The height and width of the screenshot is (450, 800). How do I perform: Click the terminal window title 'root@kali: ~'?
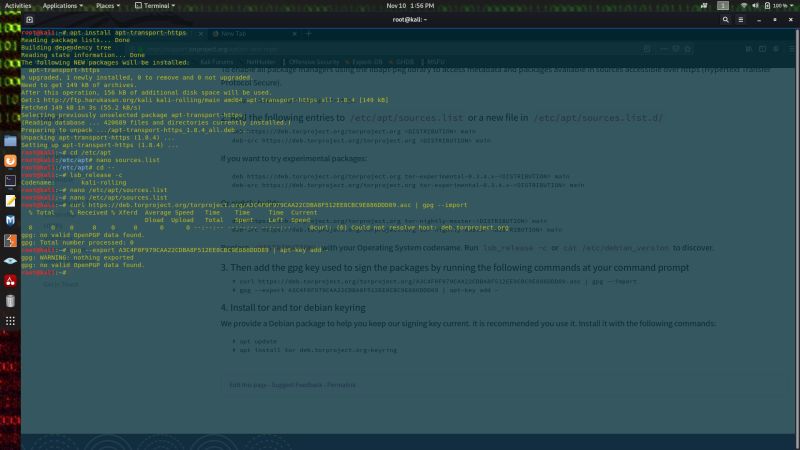[x=410, y=20]
